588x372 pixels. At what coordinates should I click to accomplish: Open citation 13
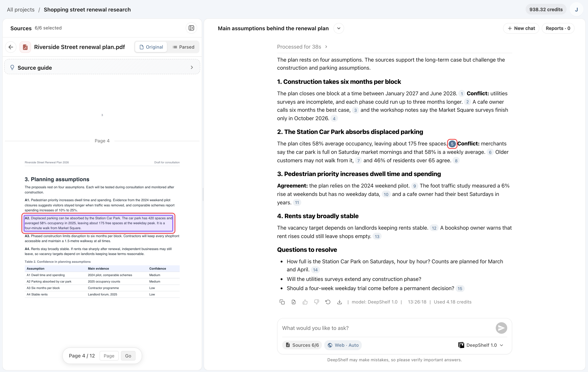(x=377, y=237)
